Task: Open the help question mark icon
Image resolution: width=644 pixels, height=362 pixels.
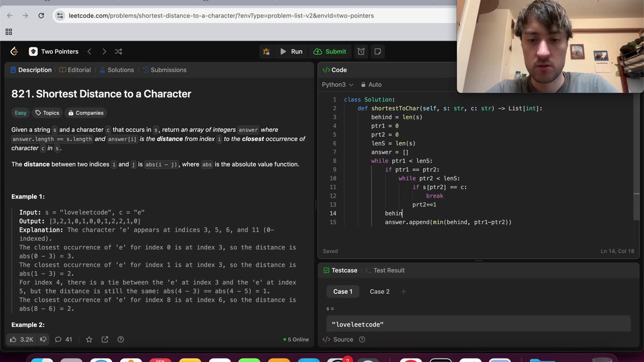Action: tap(120, 339)
